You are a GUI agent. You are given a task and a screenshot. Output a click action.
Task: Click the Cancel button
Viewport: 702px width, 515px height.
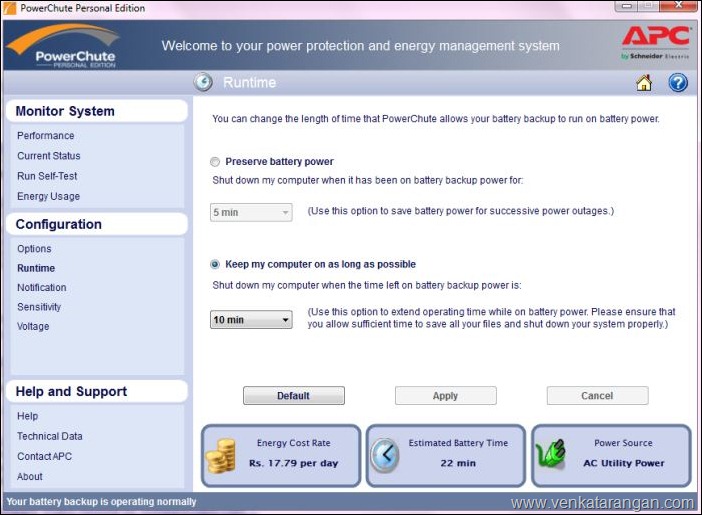(597, 395)
